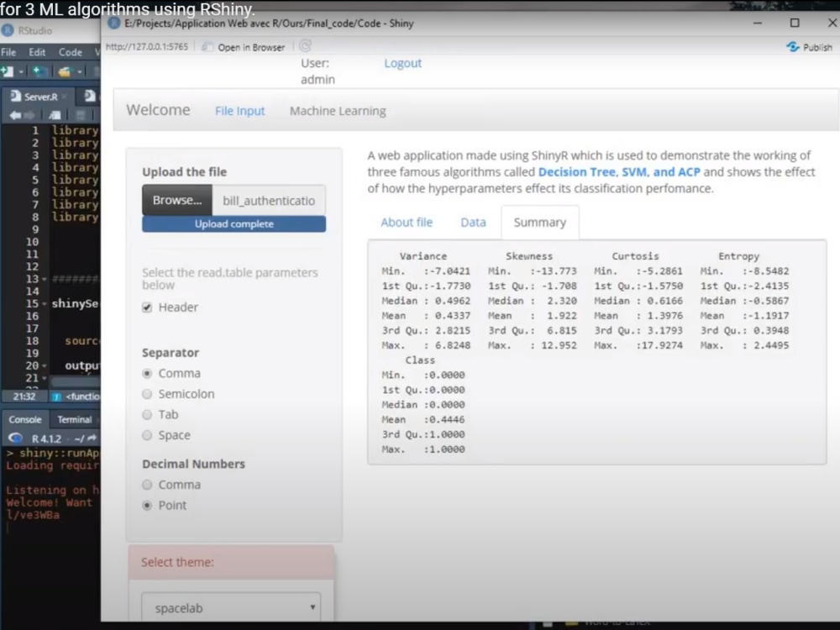Select Comma for decimal numbers

pos(147,485)
